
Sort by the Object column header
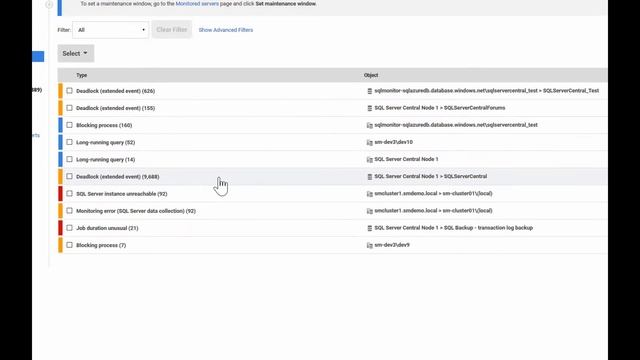click(x=371, y=75)
